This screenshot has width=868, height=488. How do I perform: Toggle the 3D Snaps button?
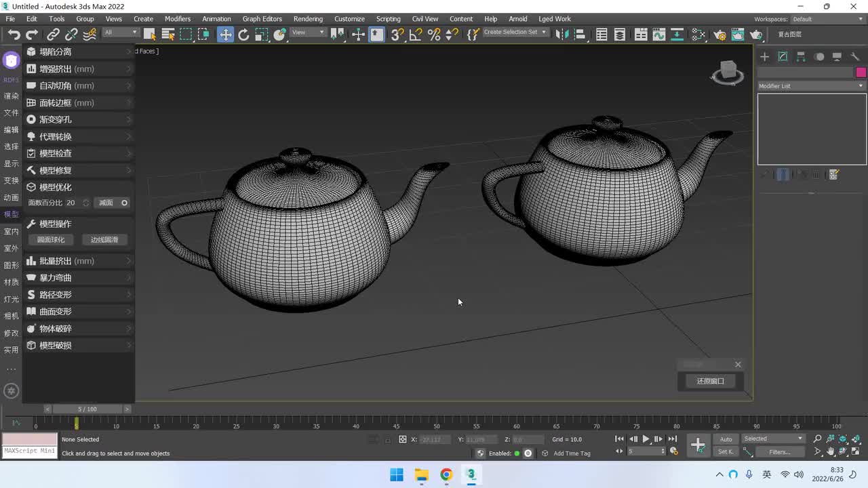397,35
